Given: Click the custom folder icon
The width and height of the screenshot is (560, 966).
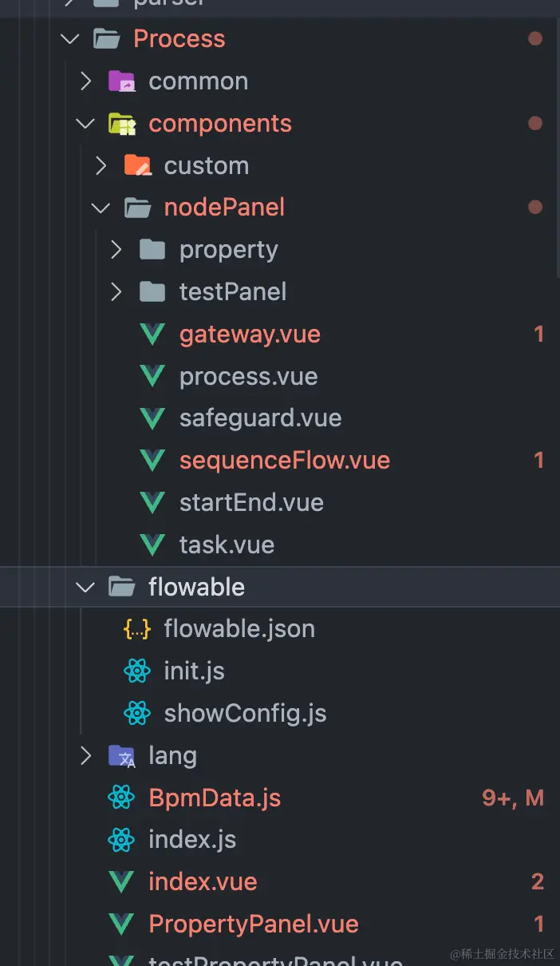Looking at the screenshot, I should (136, 165).
